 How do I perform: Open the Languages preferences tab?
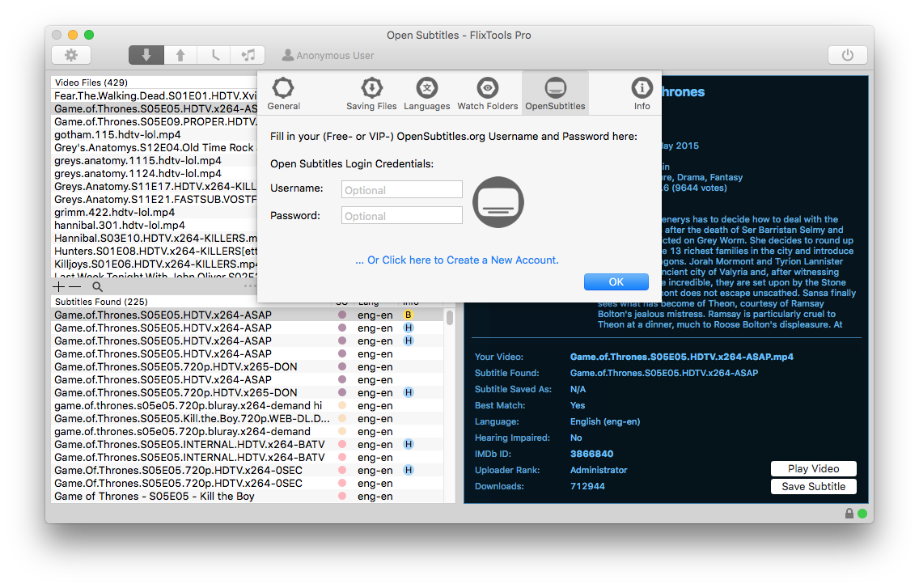pyautogui.click(x=426, y=94)
